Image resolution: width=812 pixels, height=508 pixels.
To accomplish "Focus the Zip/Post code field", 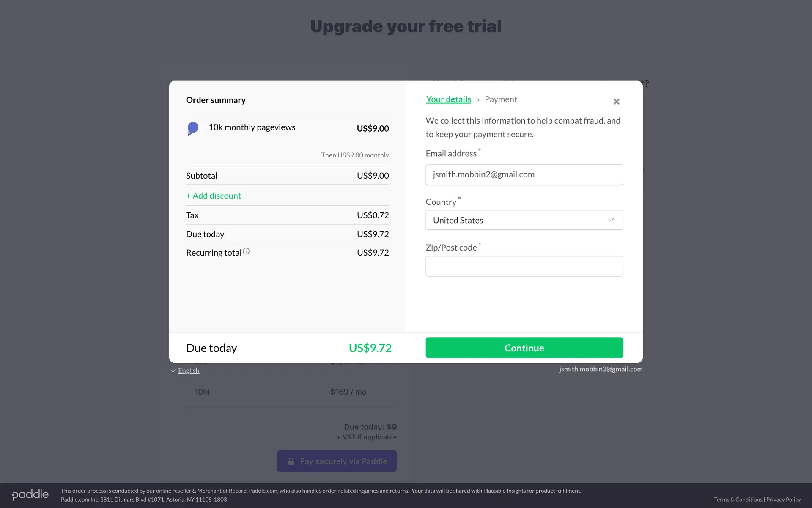I will tap(524, 266).
